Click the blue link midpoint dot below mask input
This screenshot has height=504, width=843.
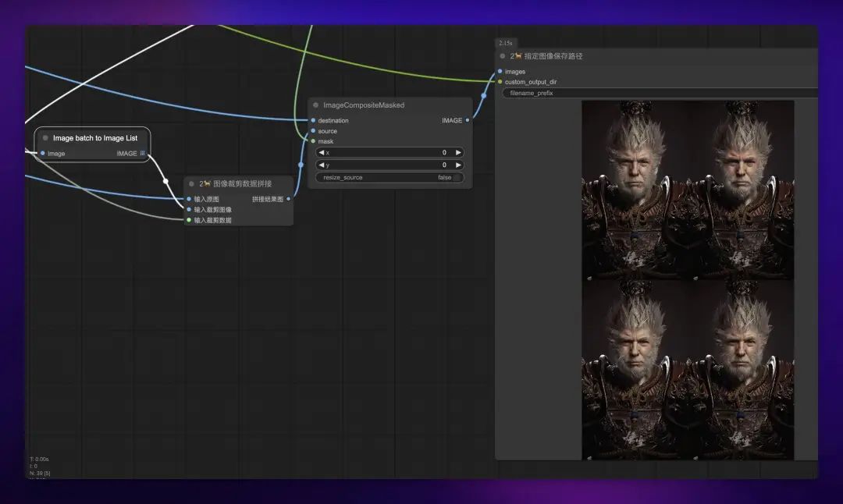click(301, 165)
